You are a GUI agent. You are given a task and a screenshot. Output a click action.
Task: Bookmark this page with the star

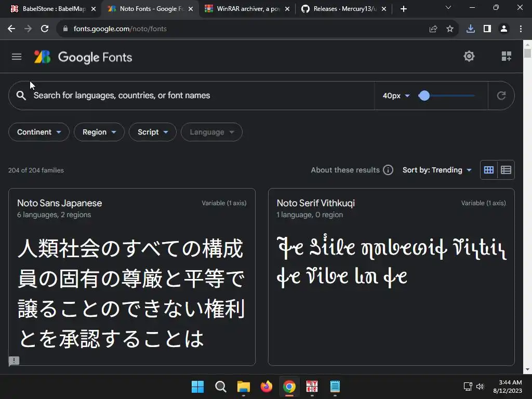pos(450,29)
